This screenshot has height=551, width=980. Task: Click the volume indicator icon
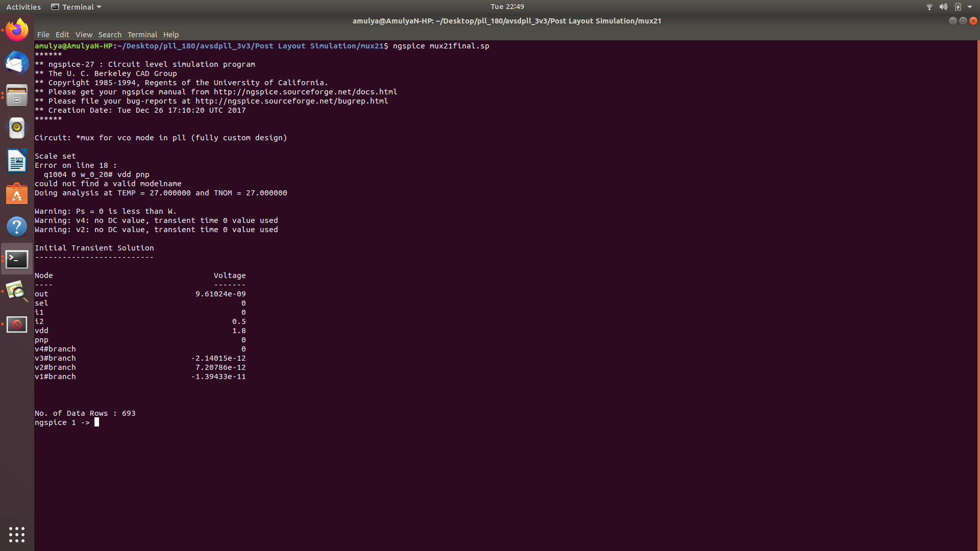tap(943, 7)
